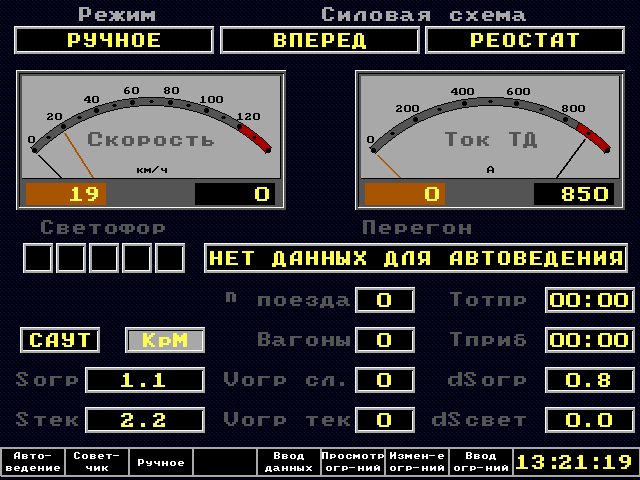Click the Sтек value 2.2

145,420
